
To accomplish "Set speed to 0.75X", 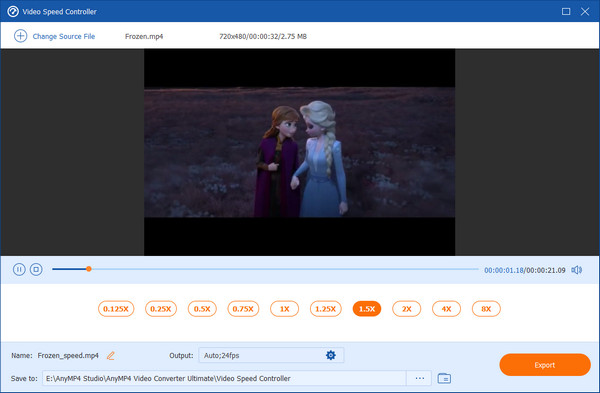I will 243,309.
